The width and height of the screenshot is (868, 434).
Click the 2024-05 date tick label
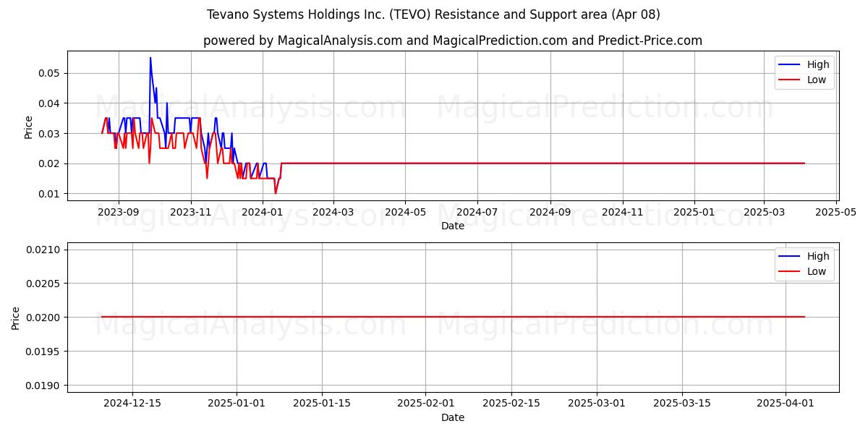coord(405,212)
